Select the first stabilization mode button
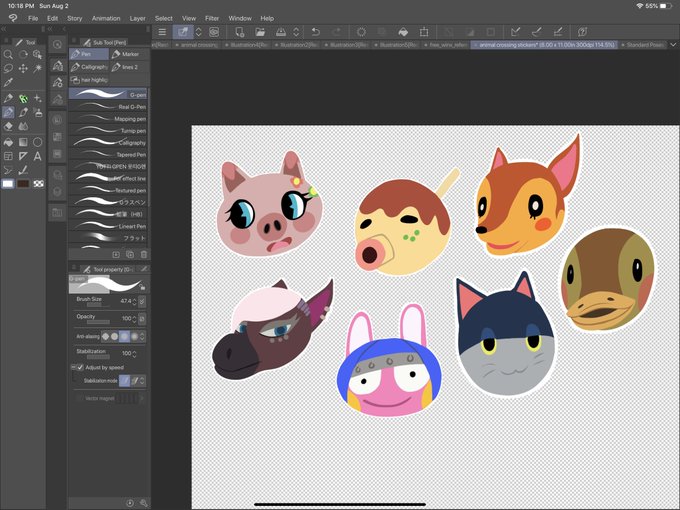This screenshot has width=680, height=510. [x=124, y=381]
